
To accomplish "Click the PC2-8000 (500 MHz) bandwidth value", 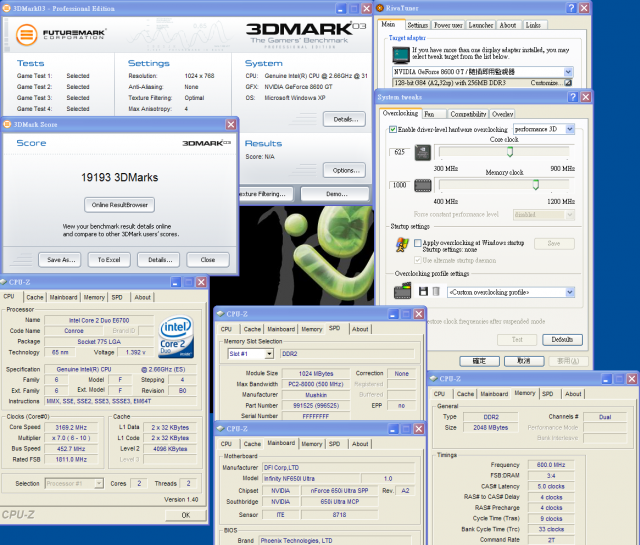I will click(316, 384).
